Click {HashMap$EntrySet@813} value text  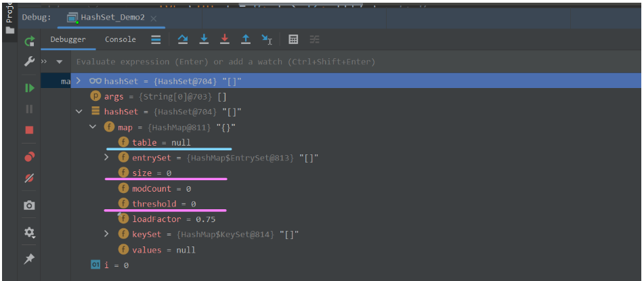(240, 158)
